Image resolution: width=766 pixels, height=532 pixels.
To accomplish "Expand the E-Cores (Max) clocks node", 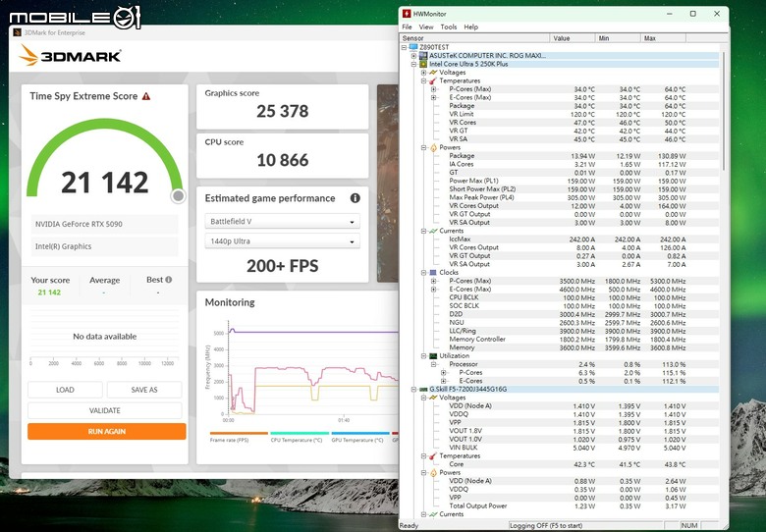I will coord(433,289).
